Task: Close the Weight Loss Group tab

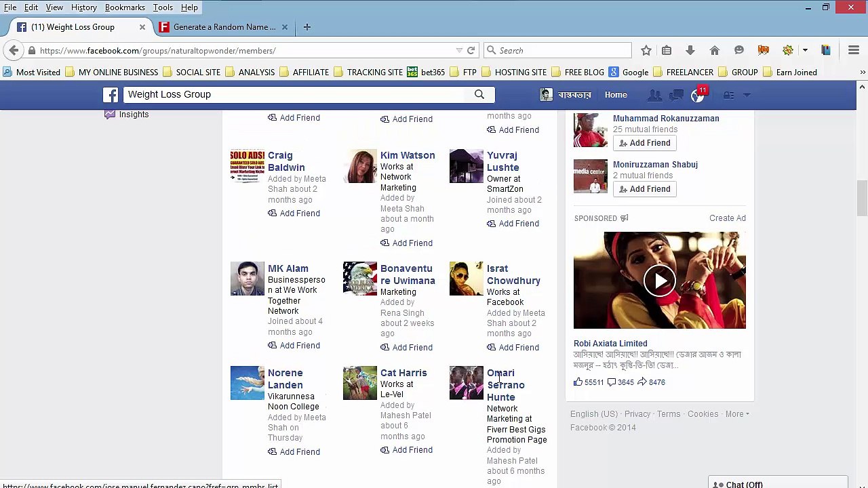Action: tap(142, 27)
